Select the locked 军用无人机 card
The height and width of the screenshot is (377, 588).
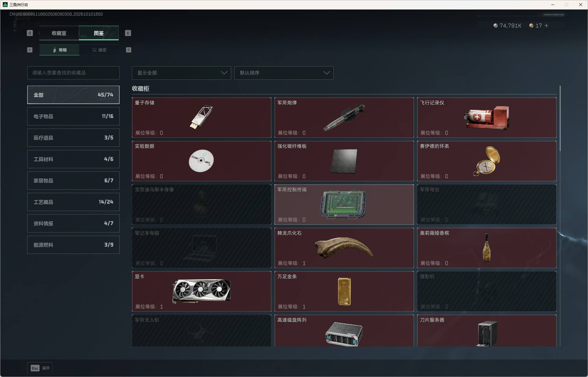202,330
